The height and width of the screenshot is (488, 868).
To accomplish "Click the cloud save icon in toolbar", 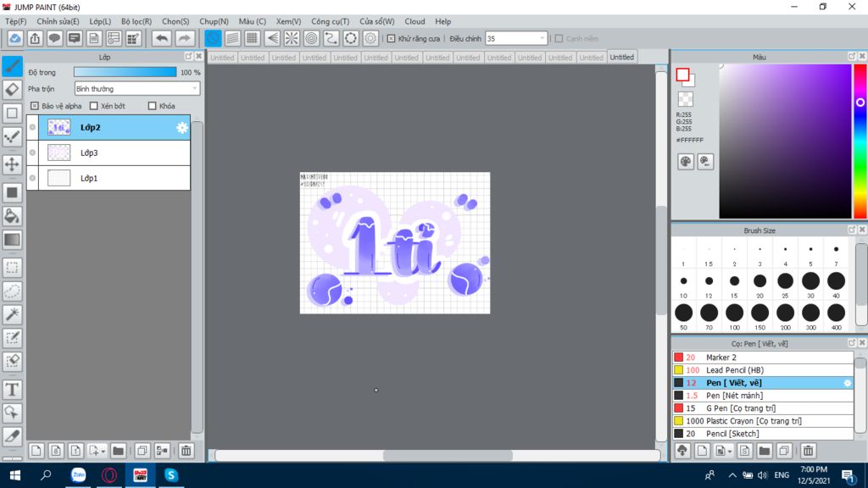I will pos(15,38).
